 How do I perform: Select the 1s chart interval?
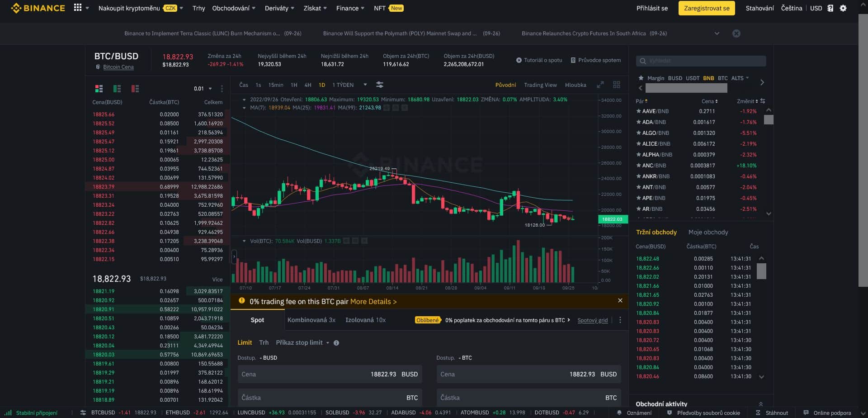[x=258, y=85]
